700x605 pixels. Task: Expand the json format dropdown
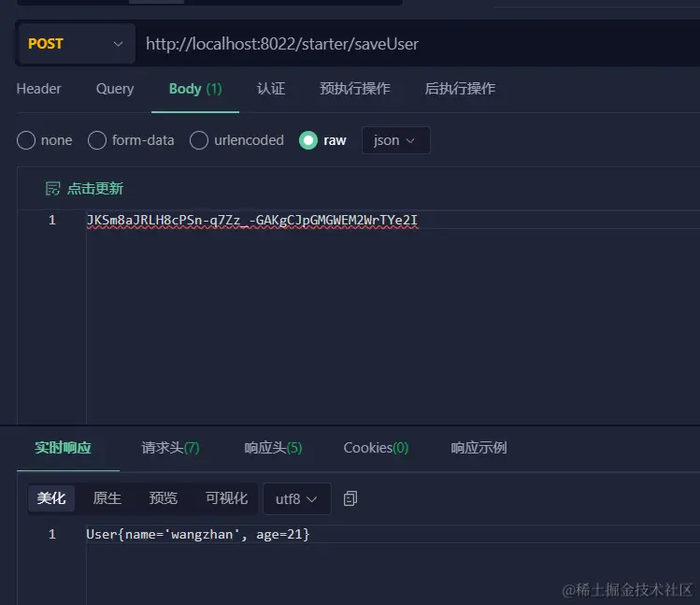click(396, 140)
